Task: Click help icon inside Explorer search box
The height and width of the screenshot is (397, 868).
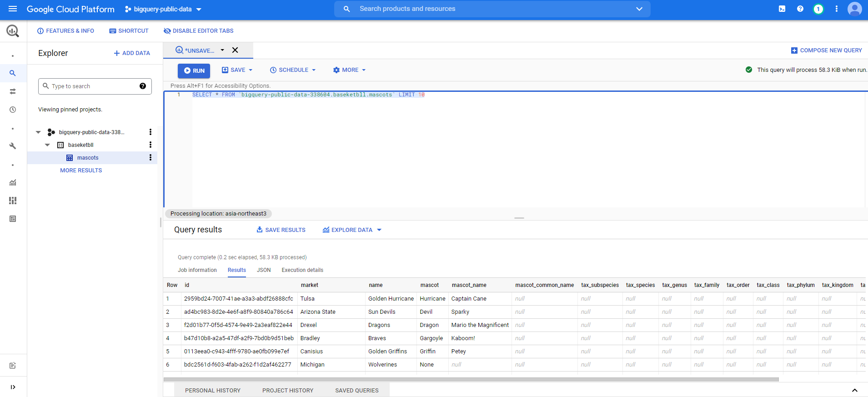Action: click(x=143, y=86)
